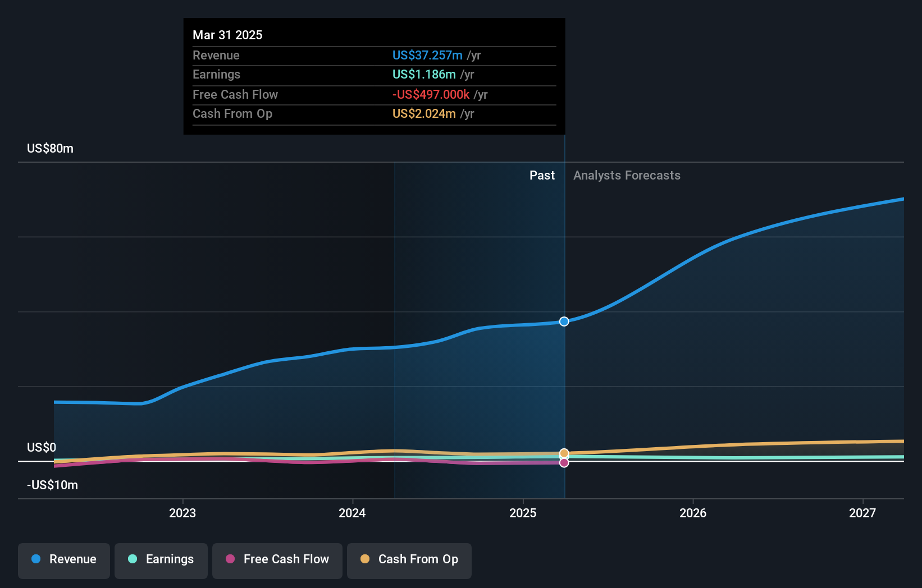
Task: Click the -US$497.000k Free Cash Flow value
Action: 430,95
